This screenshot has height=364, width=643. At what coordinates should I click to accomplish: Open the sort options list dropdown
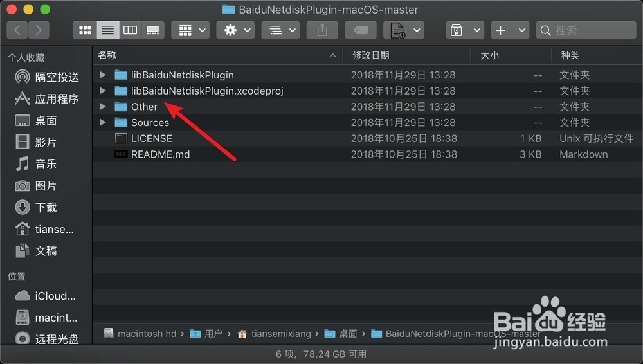click(280, 30)
